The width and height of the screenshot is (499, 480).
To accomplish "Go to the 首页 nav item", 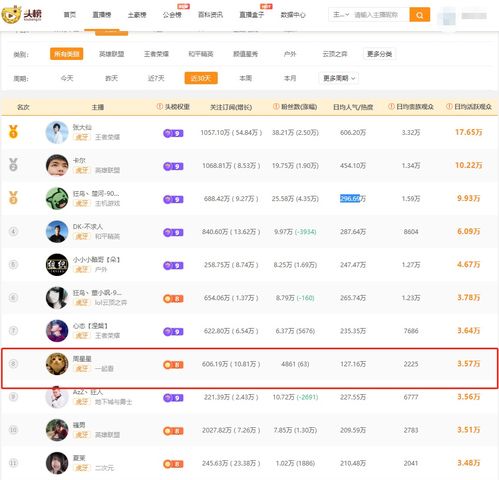I will (x=70, y=15).
